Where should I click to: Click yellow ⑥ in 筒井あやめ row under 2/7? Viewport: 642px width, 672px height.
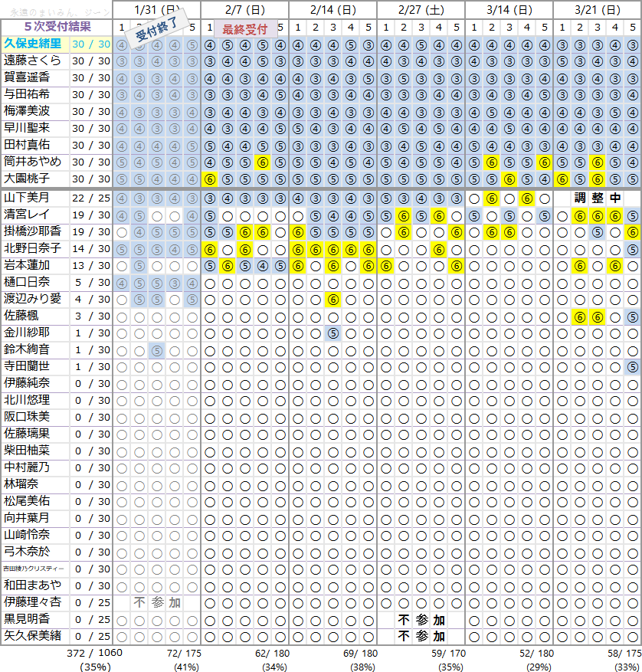pos(262,162)
